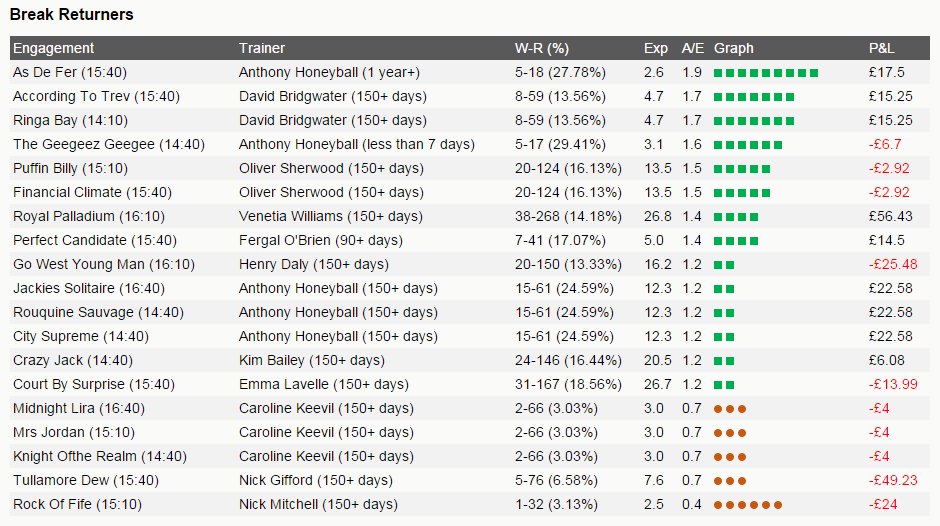This screenshot has height=526, width=940.
Task: Select Tullamore Dew (15:40) engagement
Action: [86, 480]
